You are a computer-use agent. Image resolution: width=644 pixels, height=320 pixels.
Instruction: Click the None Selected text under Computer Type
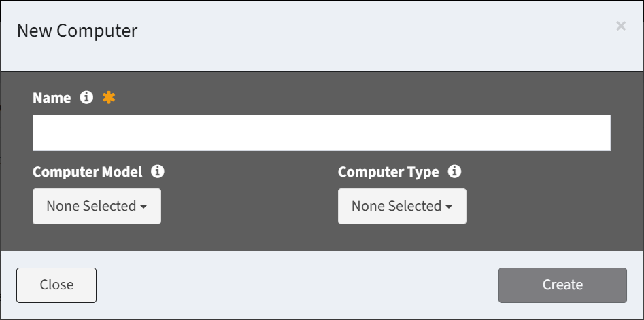(x=396, y=206)
